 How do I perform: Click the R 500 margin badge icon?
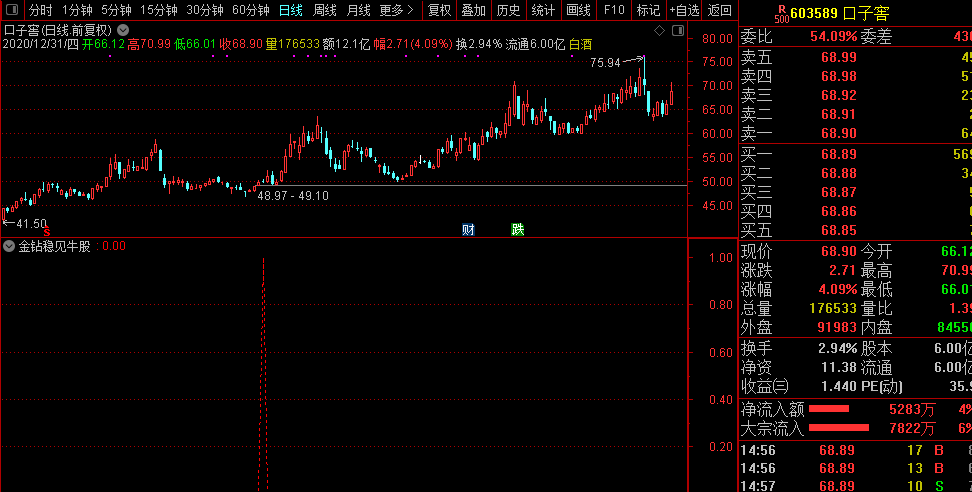(x=782, y=13)
